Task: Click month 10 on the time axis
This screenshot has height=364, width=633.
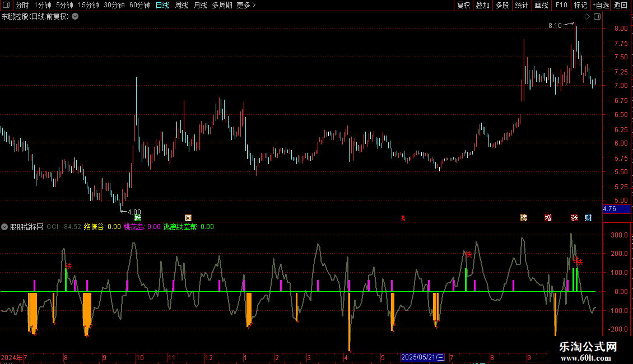Action: click(x=139, y=357)
